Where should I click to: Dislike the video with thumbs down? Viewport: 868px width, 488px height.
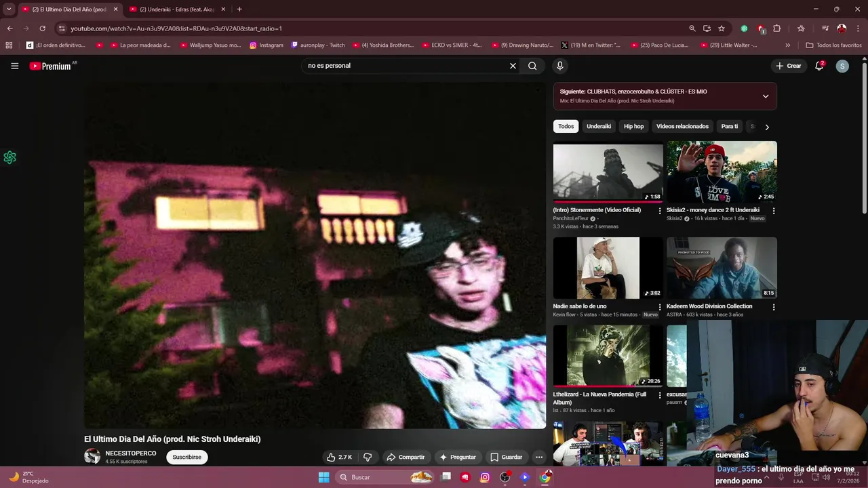368,457
